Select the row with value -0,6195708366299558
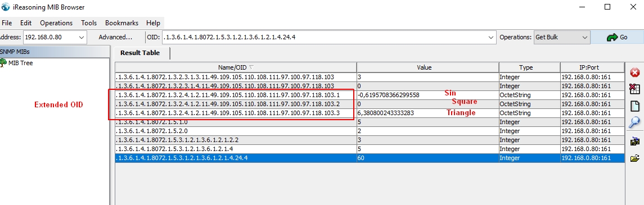The width and height of the screenshot is (644, 205). click(370, 95)
